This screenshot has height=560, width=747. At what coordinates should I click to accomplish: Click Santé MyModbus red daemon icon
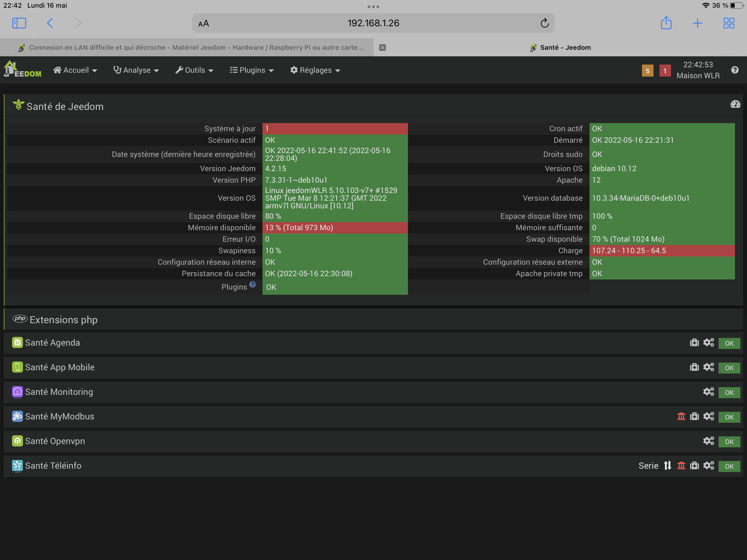click(x=681, y=416)
